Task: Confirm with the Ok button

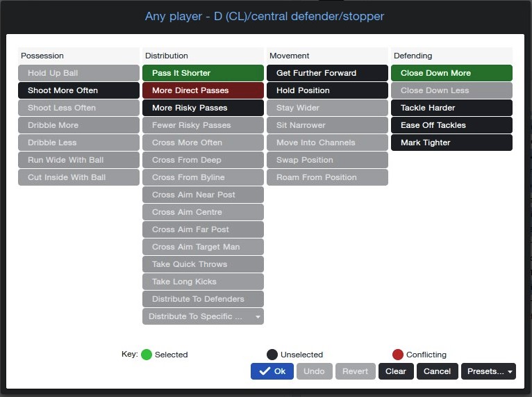Action: [x=272, y=371]
